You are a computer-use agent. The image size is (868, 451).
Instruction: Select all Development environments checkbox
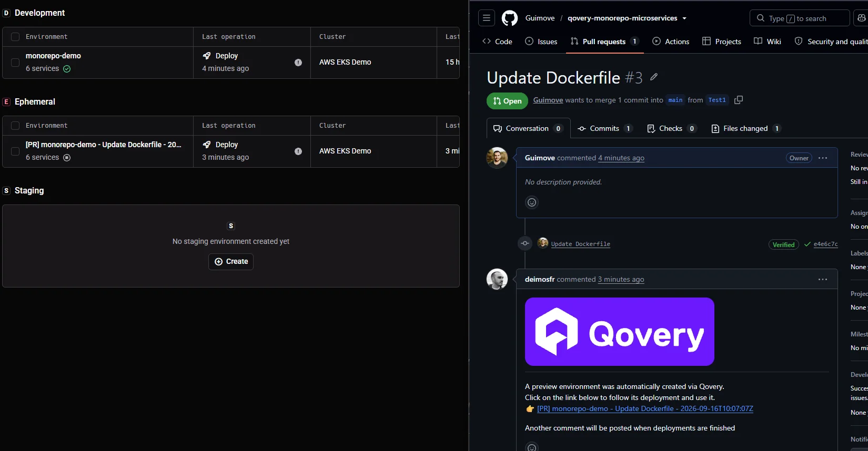coord(15,37)
